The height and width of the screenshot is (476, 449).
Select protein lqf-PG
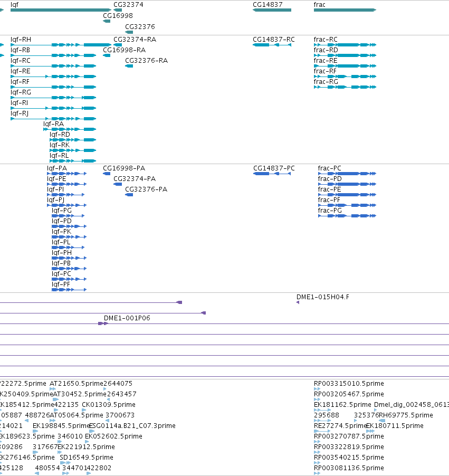point(68,216)
